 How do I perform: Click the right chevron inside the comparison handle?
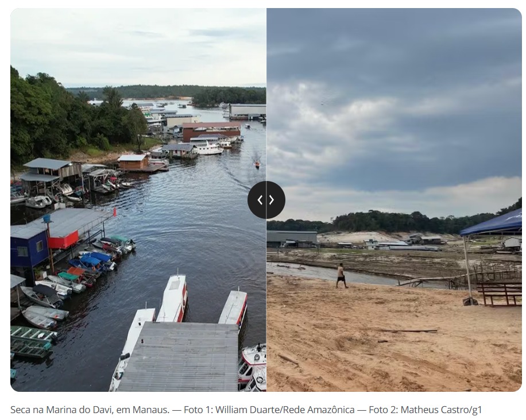click(x=272, y=200)
